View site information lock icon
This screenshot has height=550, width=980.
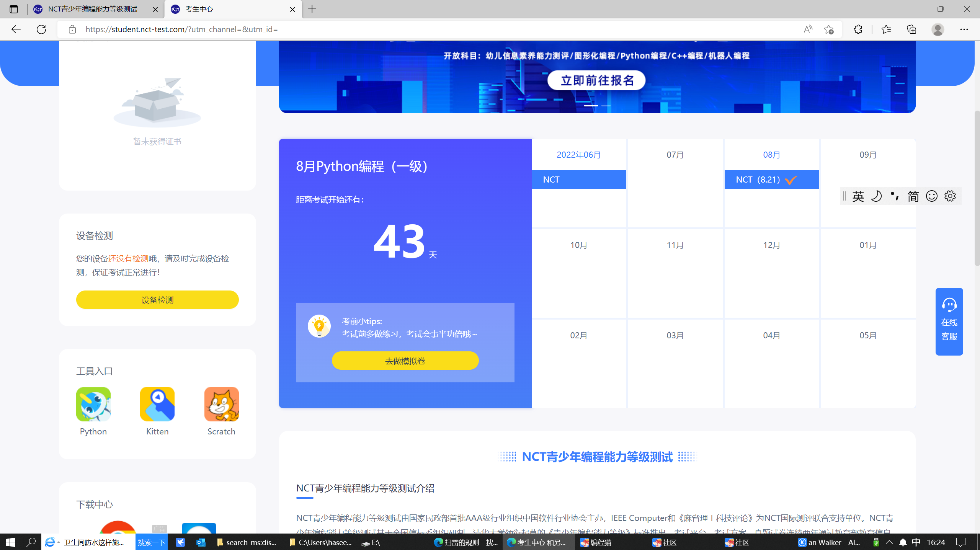(x=72, y=29)
